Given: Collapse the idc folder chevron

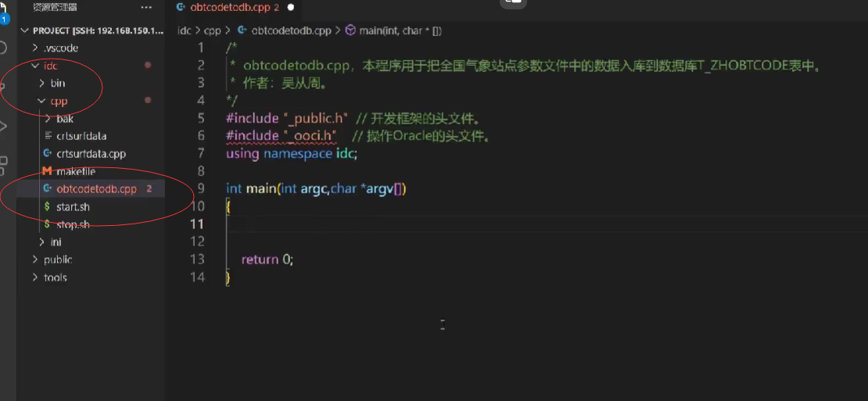Looking at the screenshot, I should coord(35,65).
